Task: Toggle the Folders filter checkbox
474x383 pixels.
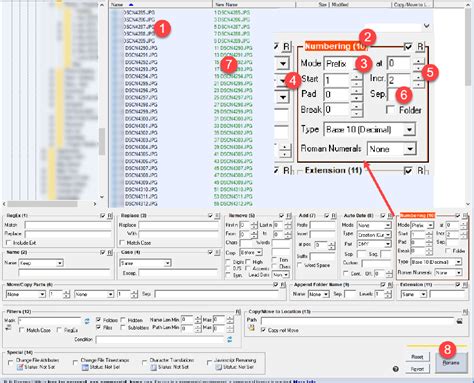Action: click(x=98, y=320)
